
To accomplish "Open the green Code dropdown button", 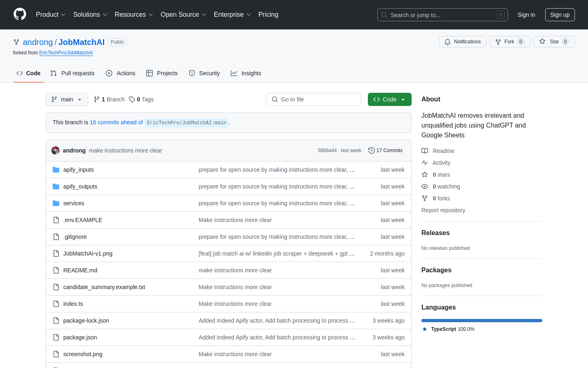I will [390, 99].
